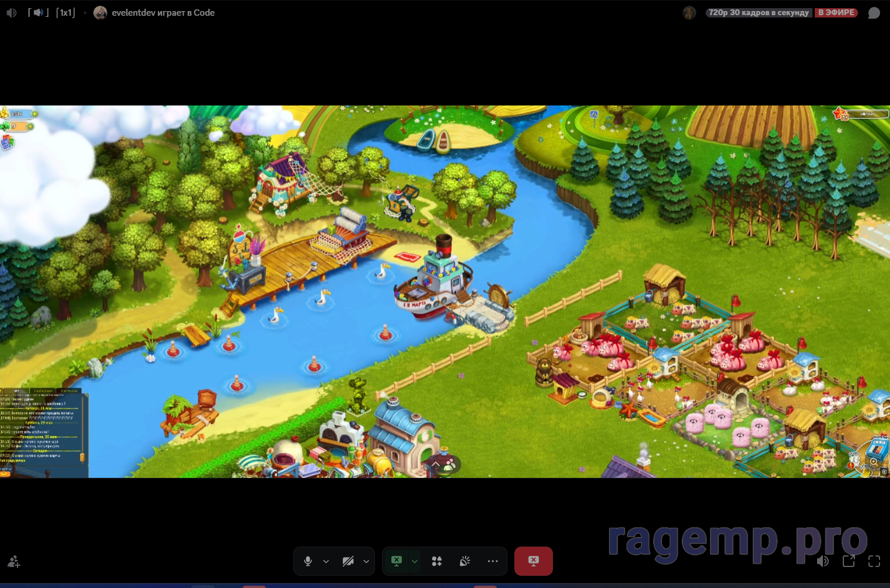Image resolution: width=890 pixels, height=588 pixels.
Task: Invite friends with the add-person icon
Action: 13,562
